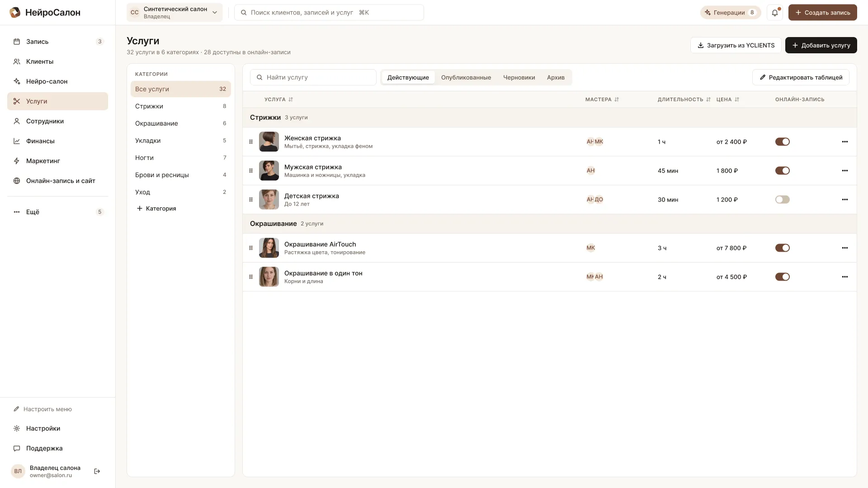Click drag handle of Мужская стрижка row
The image size is (868, 488).
click(251, 171)
